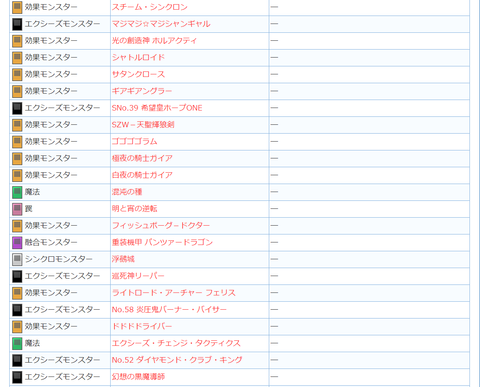Click the 融合モンスター type label
480x387 pixels.
tap(51, 242)
